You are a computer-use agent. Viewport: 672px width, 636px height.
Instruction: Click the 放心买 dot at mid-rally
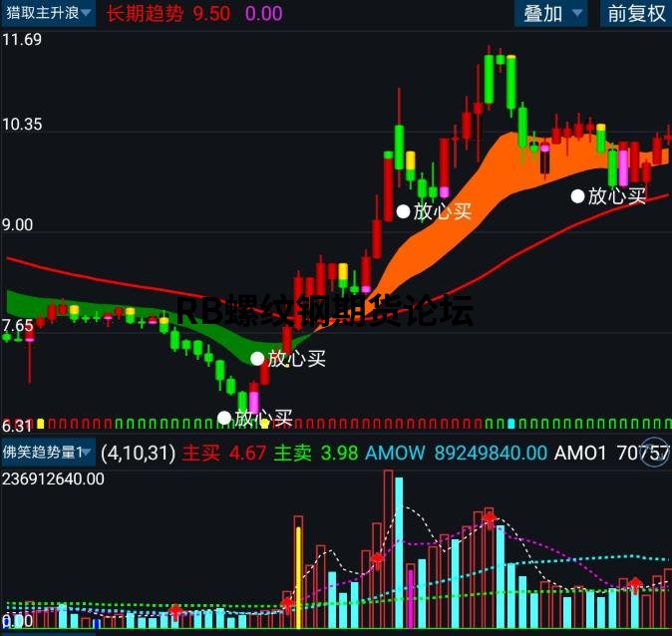pyautogui.click(x=403, y=211)
